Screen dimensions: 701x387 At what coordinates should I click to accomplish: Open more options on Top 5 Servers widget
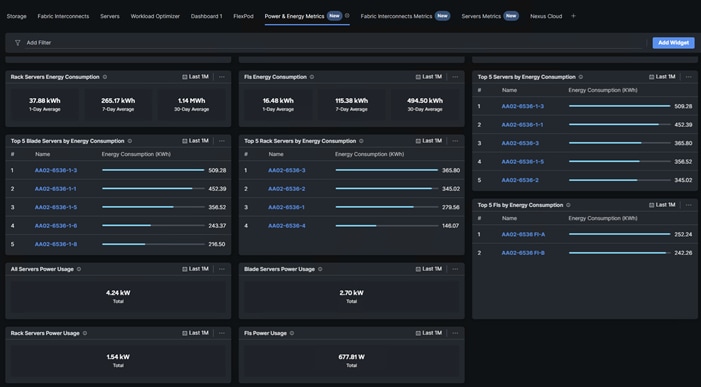pyautogui.click(x=688, y=77)
